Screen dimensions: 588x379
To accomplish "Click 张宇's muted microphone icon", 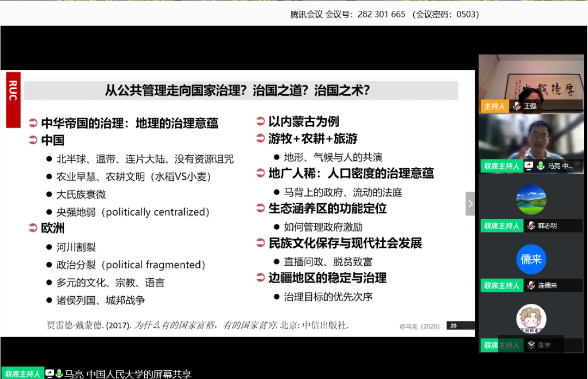I will (x=530, y=345).
